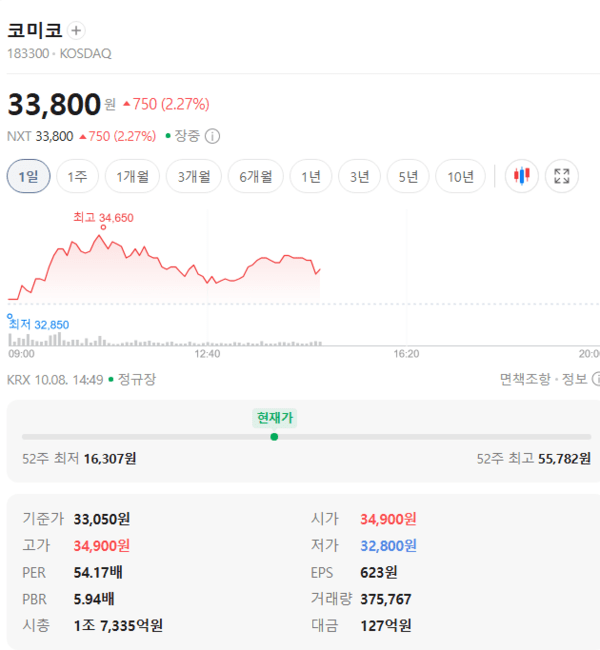Click the EPS 623원 value
600x650 pixels.
[x=379, y=572]
